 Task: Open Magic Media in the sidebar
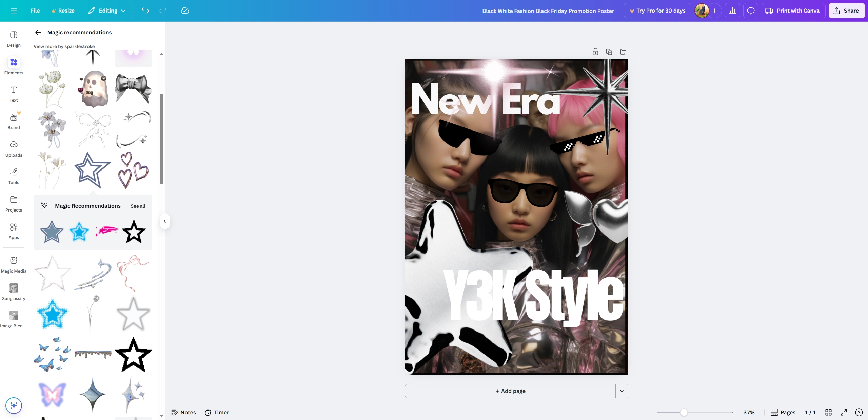pyautogui.click(x=14, y=264)
